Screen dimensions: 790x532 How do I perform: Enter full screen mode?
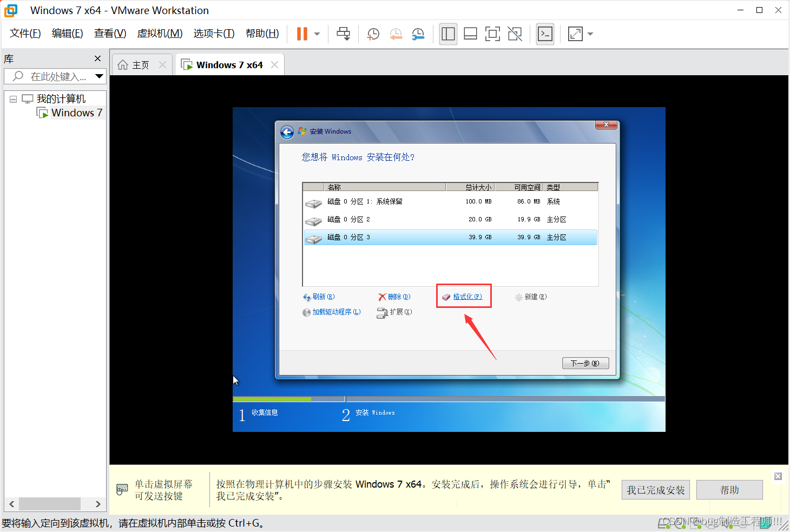coord(492,34)
